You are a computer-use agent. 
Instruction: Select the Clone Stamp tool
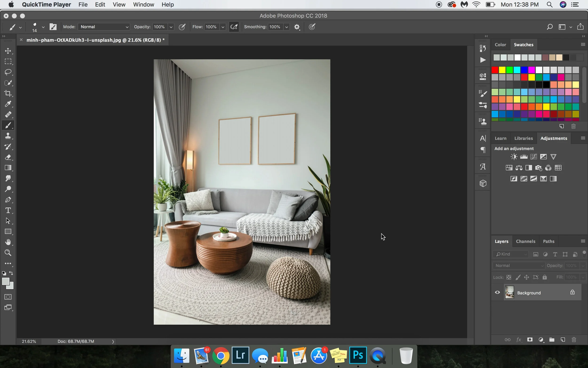click(8, 136)
